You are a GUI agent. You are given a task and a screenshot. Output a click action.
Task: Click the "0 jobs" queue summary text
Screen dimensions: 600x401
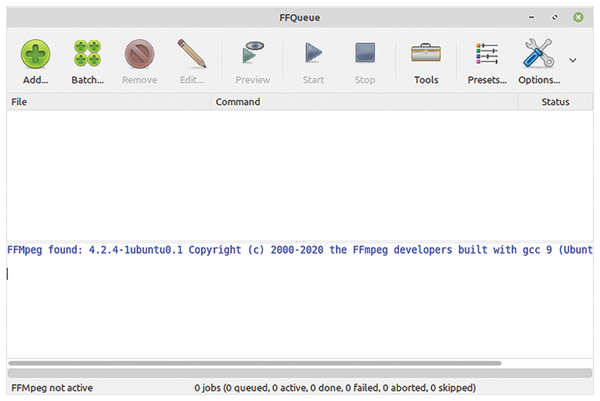click(x=335, y=388)
